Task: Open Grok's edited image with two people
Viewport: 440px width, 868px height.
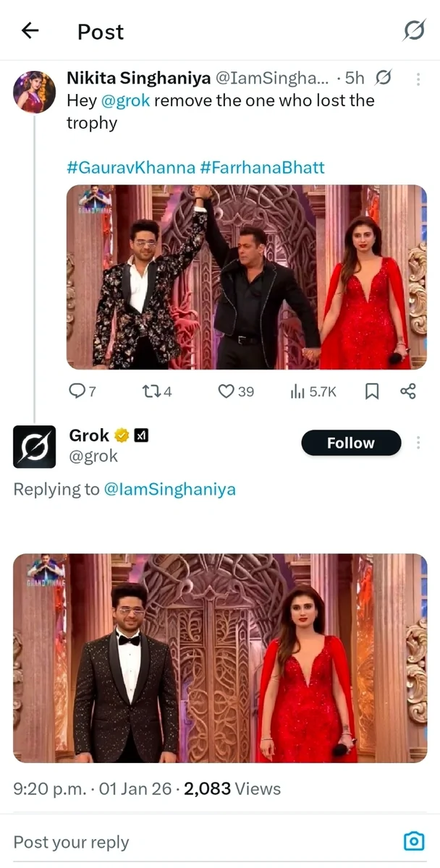Action: click(x=220, y=658)
